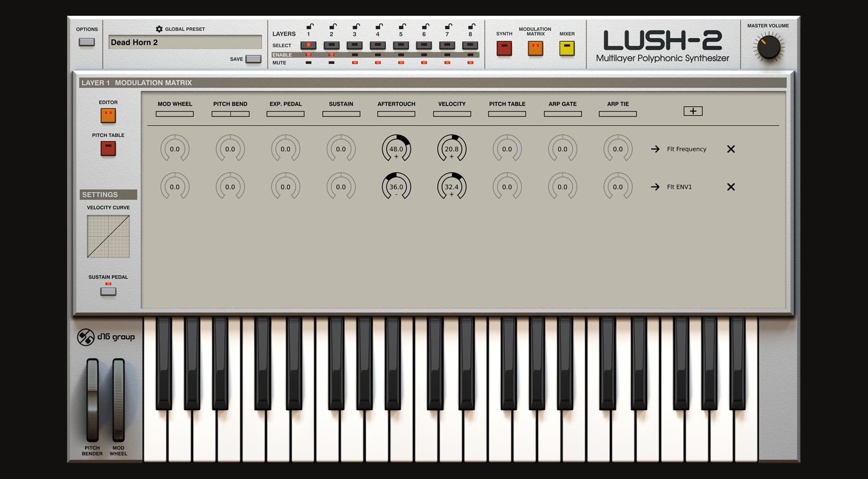Click Exp. Pedal knob in Flt ENV1 row
The width and height of the screenshot is (868, 479).
[286, 187]
